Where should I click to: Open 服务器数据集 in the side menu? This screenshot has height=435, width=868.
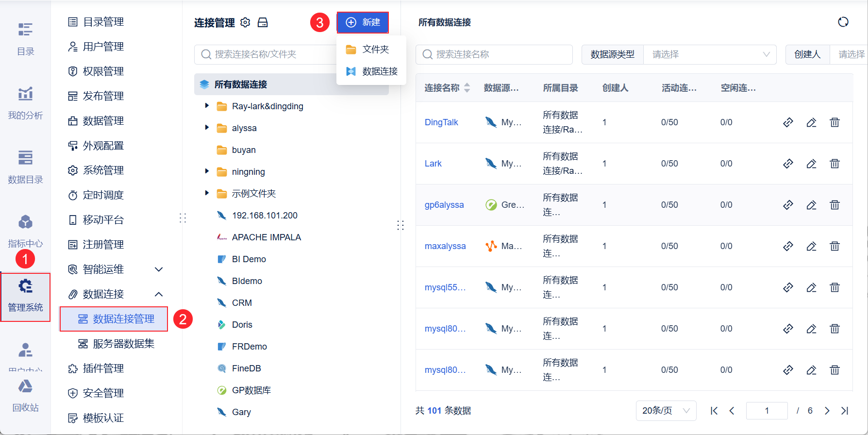(x=117, y=344)
